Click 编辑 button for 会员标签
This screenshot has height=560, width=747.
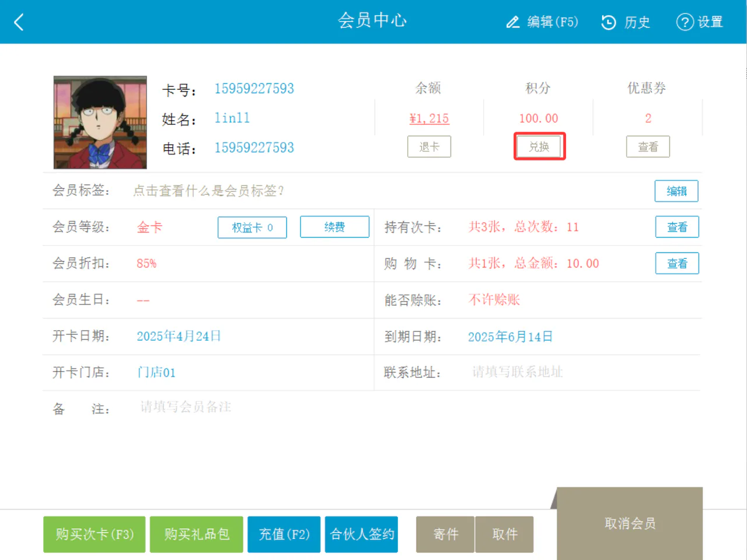676,191
